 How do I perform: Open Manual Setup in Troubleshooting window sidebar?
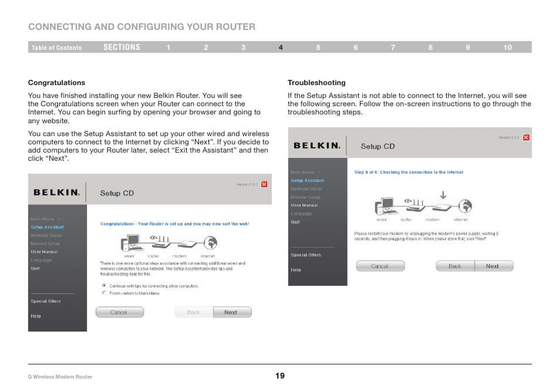(x=305, y=197)
